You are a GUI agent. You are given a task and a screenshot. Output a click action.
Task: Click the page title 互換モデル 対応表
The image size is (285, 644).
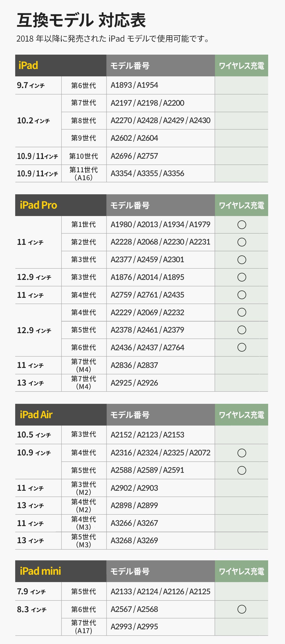[81, 20]
